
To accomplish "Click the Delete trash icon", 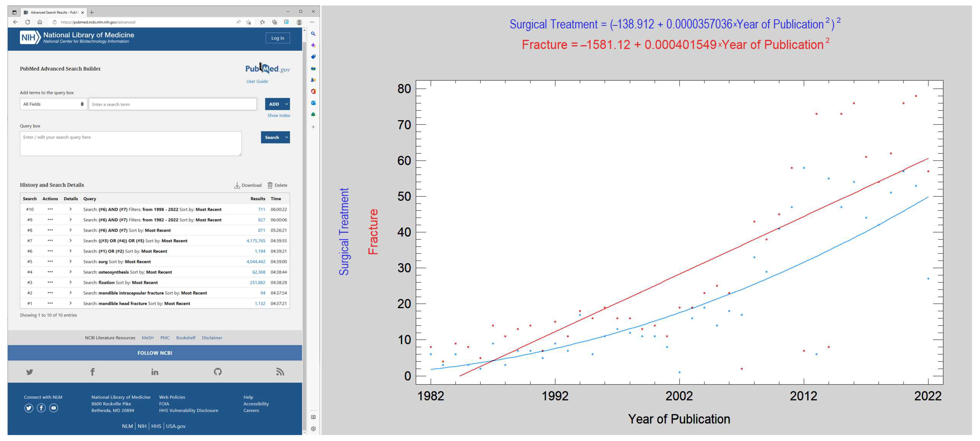I will [270, 185].
